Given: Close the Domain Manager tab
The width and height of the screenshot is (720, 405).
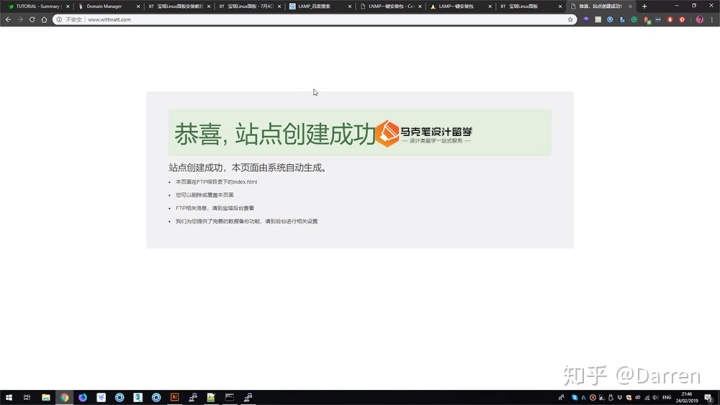Looking at the screenshot, I should [x=138, y=6].
